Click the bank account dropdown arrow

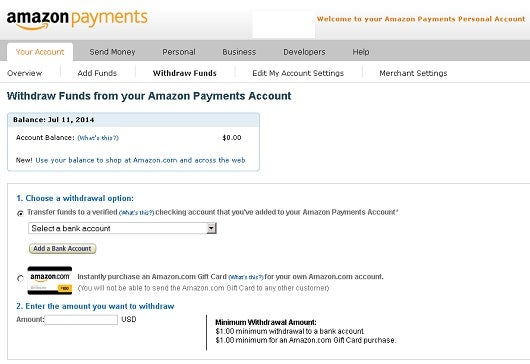point(211,228)
